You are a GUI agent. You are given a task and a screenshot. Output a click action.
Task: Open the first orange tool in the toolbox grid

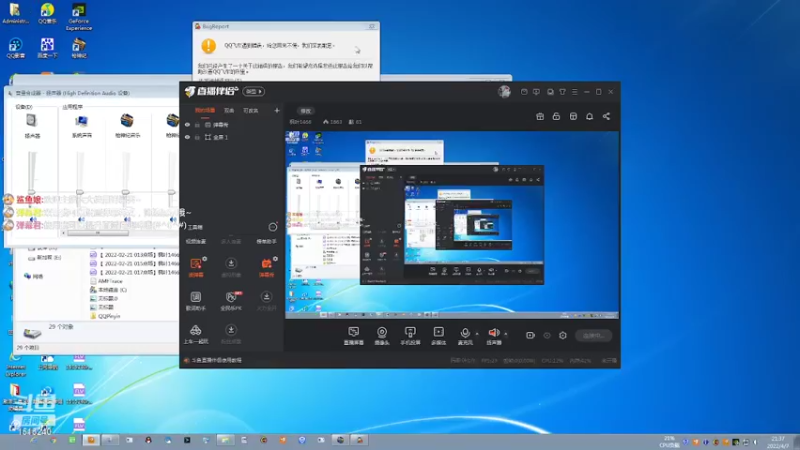196,267
